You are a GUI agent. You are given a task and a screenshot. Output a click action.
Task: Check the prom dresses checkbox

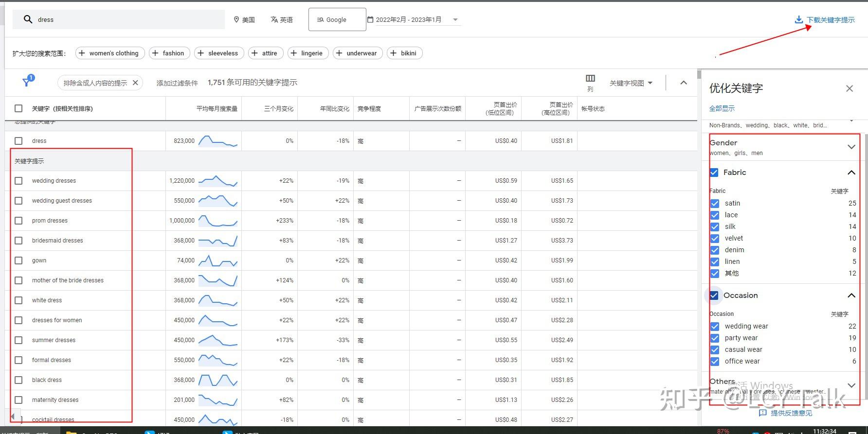[18, 221]
